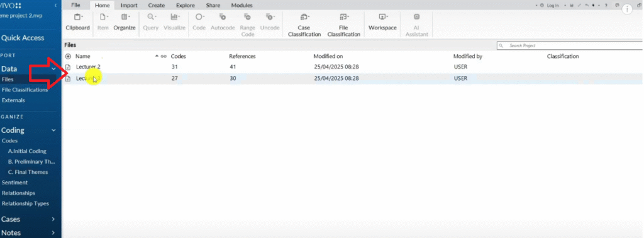Click the edit pencil icon in title bar
The height and width of the screenshot is (238, 644).
579,5
